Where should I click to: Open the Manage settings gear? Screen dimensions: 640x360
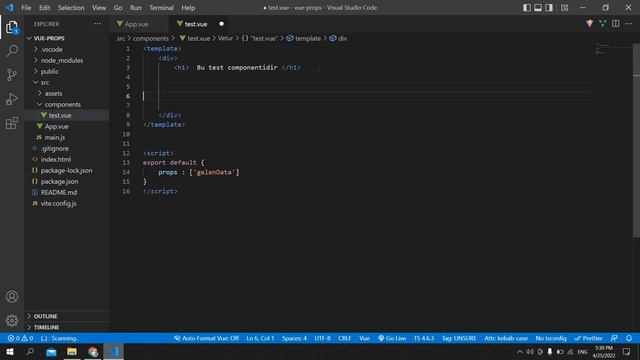[12, 320]
